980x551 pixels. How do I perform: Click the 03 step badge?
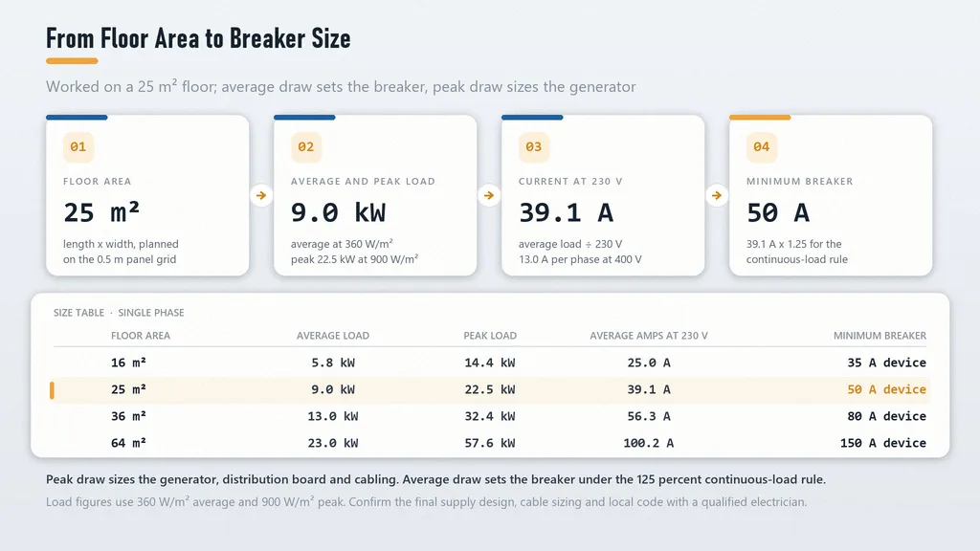pos(534,146)
